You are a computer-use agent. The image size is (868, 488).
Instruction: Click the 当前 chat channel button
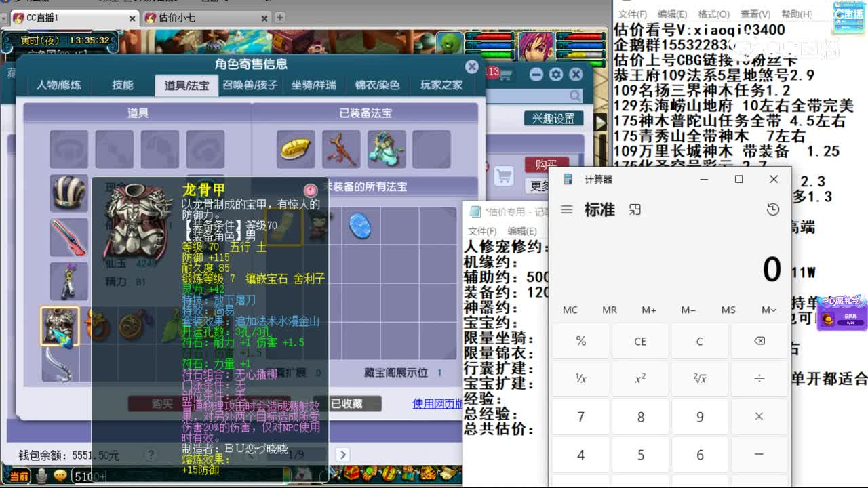19,476
